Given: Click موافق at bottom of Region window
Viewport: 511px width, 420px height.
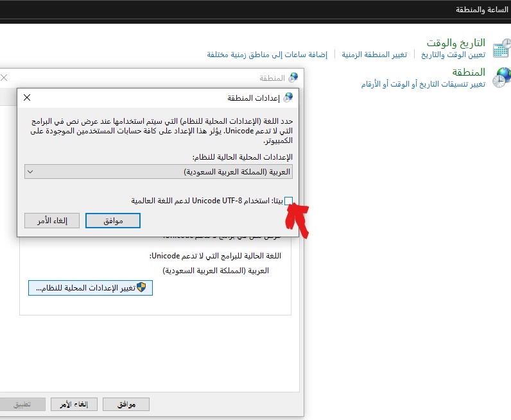Looking at the screenshot, I should coord(126,405).
